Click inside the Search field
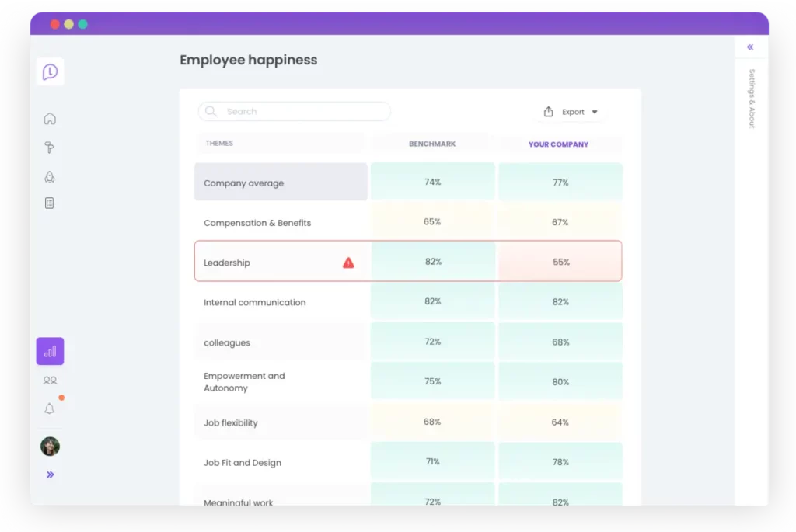Image resolution: width=796 pixels, height=532 pixels. coord(294,111)
